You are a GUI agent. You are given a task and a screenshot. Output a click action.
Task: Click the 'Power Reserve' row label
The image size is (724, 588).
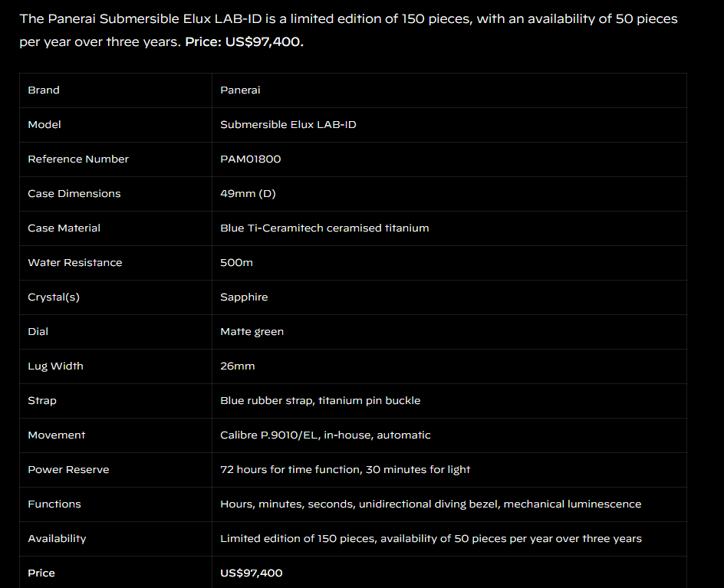(x=68, y=470)
